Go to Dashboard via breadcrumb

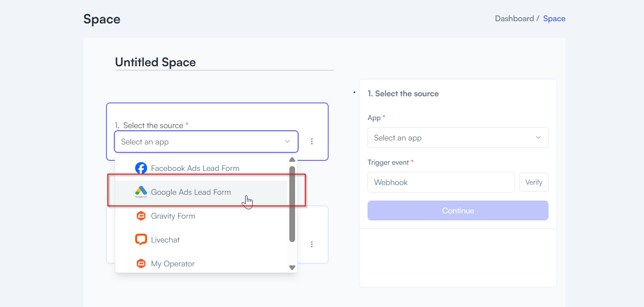[x=515, y=19]
